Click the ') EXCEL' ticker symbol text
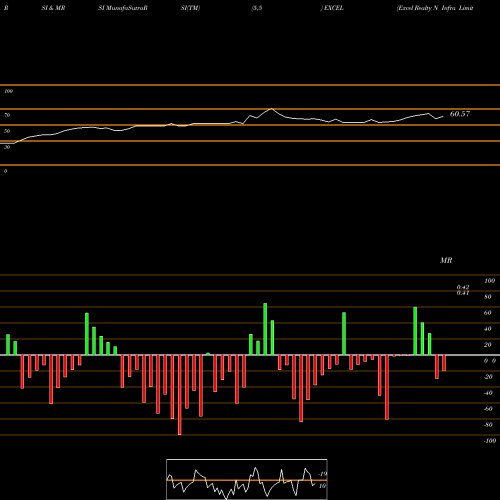The height and width of the screenshot is (500, 500). click(332, 8)
